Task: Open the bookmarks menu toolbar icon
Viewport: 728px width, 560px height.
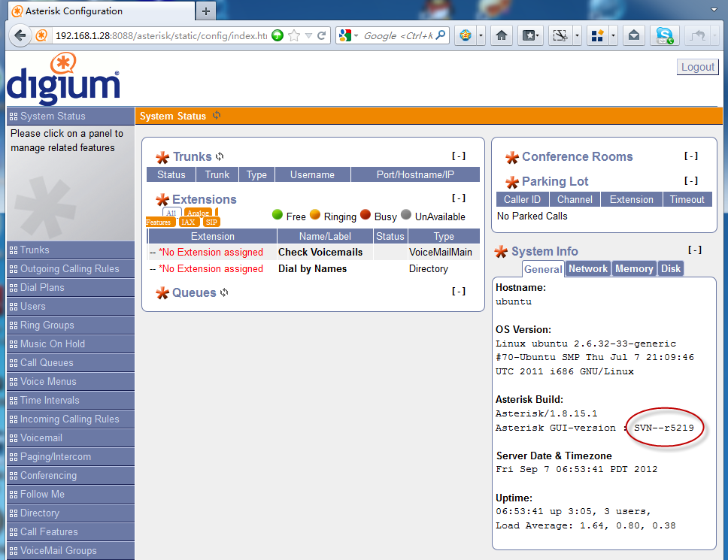Action: tap(529, 35)
